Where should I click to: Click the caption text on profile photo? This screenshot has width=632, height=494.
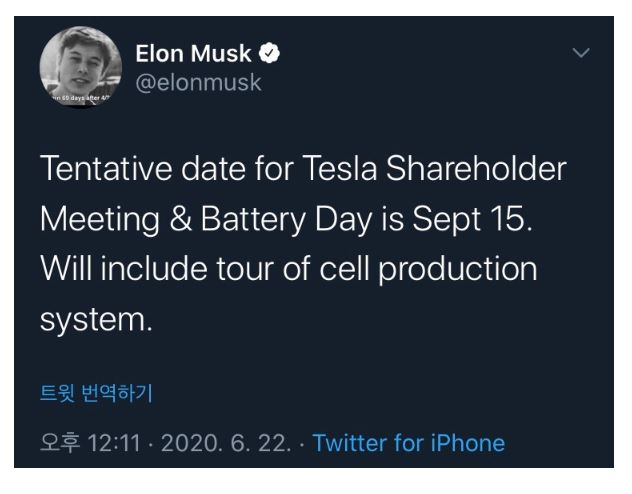(81, 98)
